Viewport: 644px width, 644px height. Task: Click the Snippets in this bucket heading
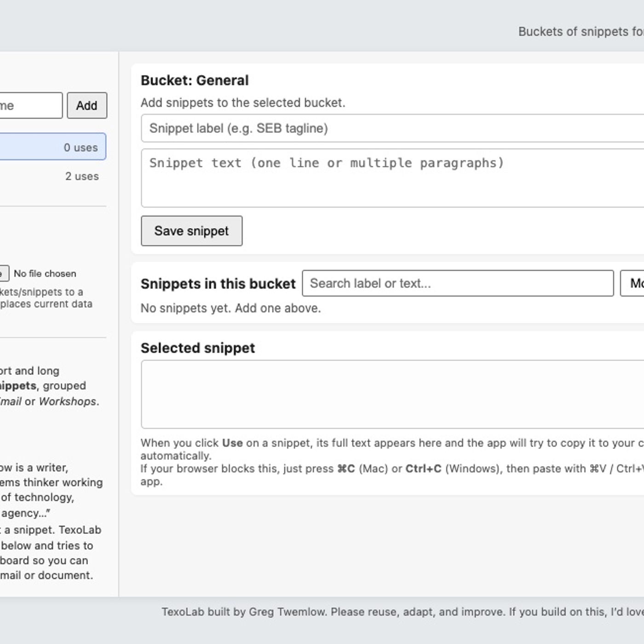pos(218,284)
